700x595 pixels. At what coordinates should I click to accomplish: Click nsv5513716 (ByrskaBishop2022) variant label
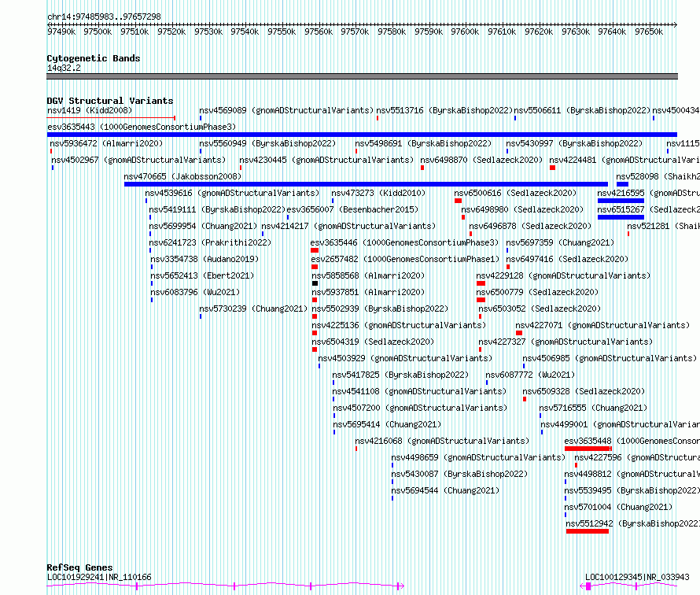tap(444, 110)
